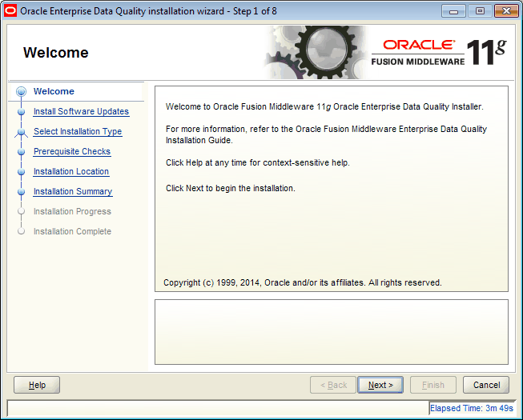Go to Select Installation Type step
The image size is (523, 420).
tap(78, 131)
